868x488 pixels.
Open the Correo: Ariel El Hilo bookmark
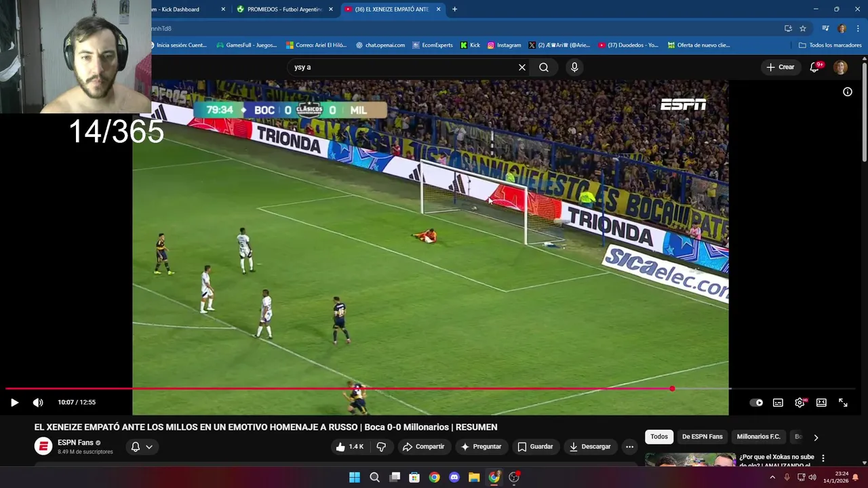click(x=316, y=45)
